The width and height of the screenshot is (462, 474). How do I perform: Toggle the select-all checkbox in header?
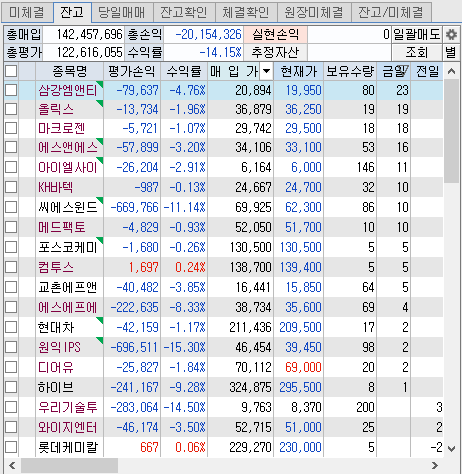tap(11, 71)
